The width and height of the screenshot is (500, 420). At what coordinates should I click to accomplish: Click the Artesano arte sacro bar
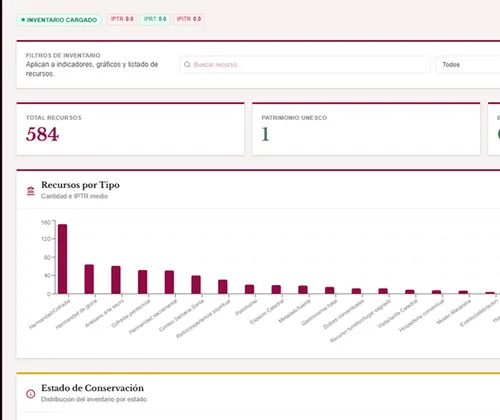point(116,280)
